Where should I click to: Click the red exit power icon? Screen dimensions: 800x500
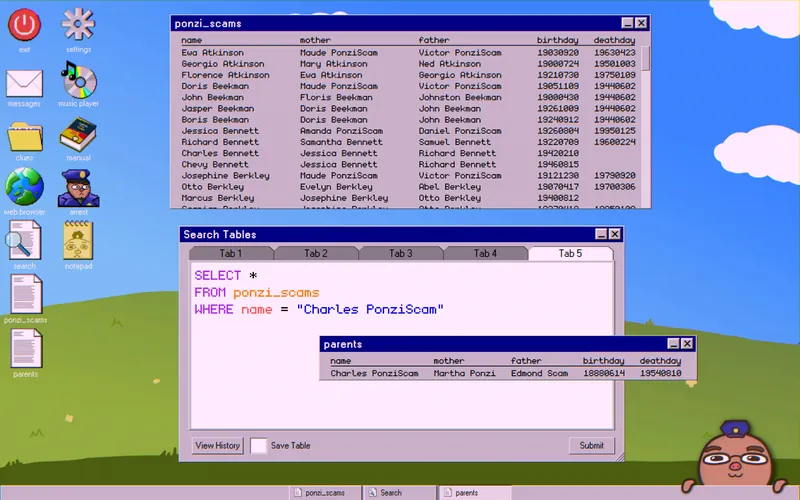click(24, 25)
